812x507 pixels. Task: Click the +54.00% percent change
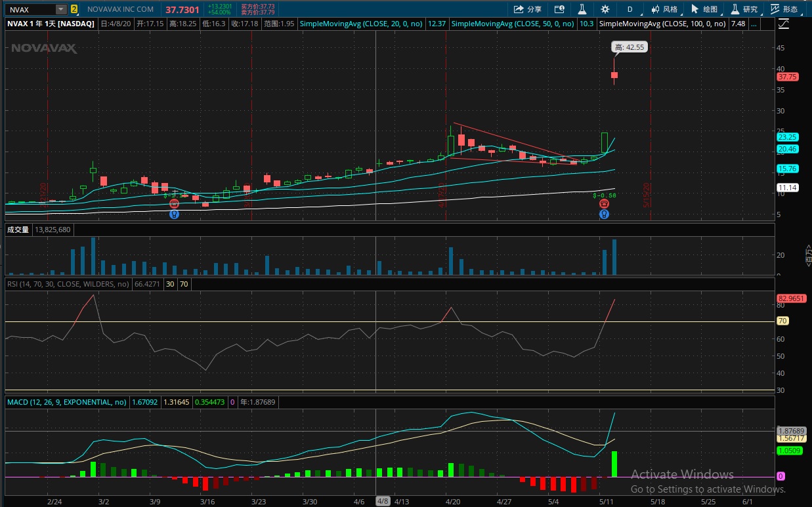click(219, 12)
